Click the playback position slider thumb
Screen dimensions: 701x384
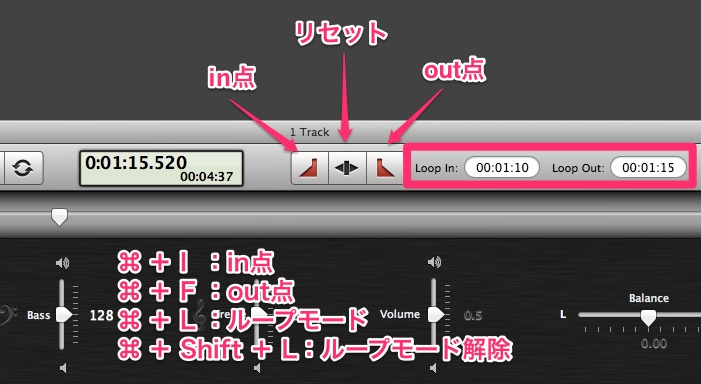[59, 217]
